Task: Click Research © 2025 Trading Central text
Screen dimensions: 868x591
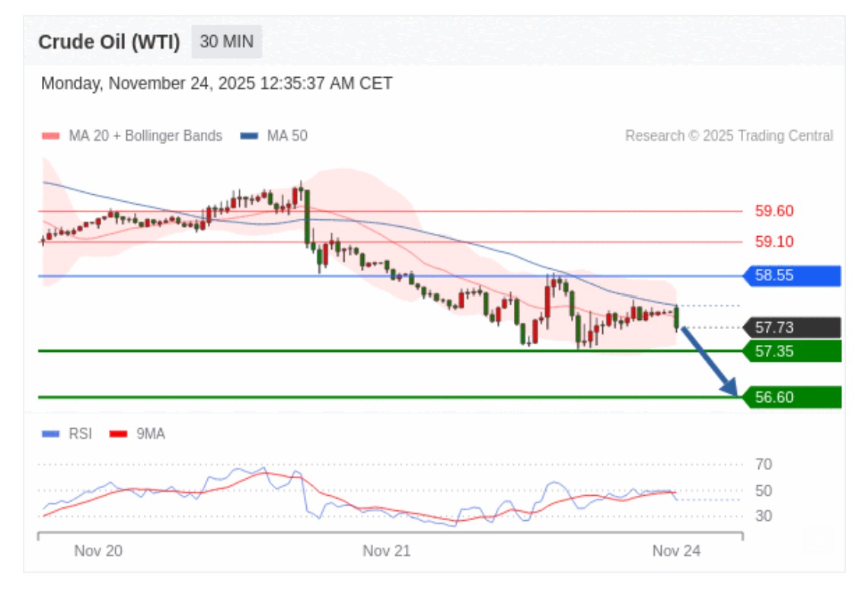Action: 729,136
